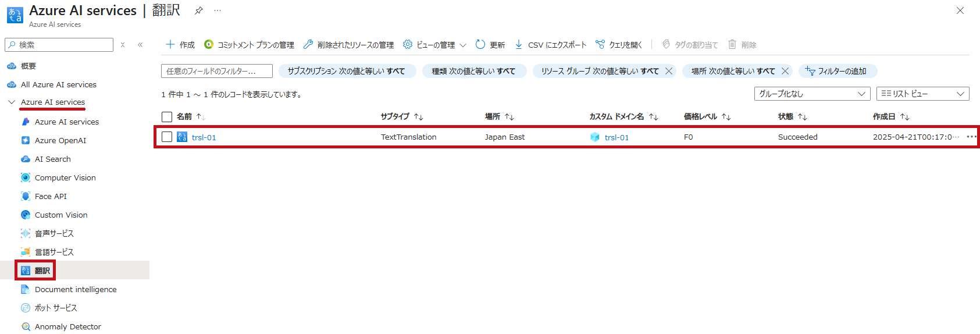Sort by カスタム ドメイン名 column
Screen dimensions: 980x334
[x=623, y=117]
